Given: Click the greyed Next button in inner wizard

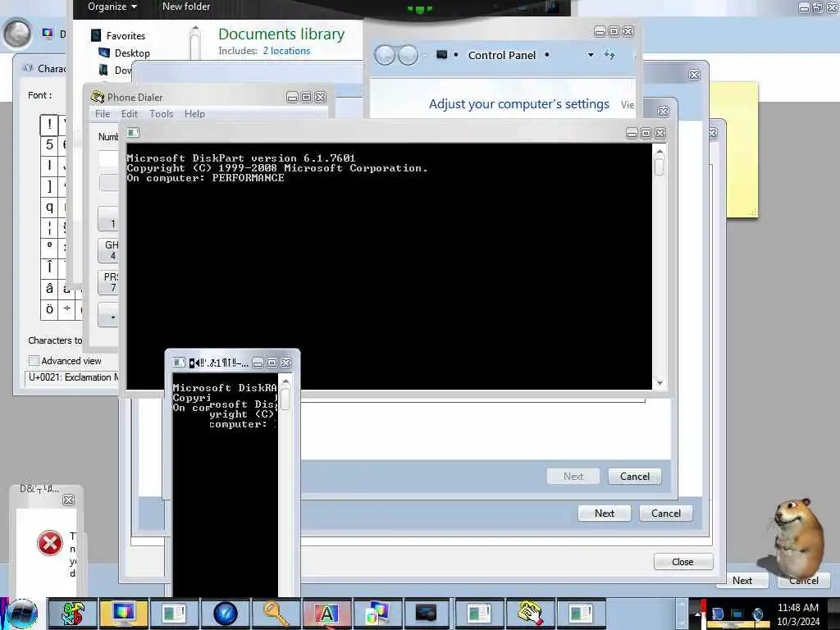Looking at the screenshot, I should pos(573,477).
